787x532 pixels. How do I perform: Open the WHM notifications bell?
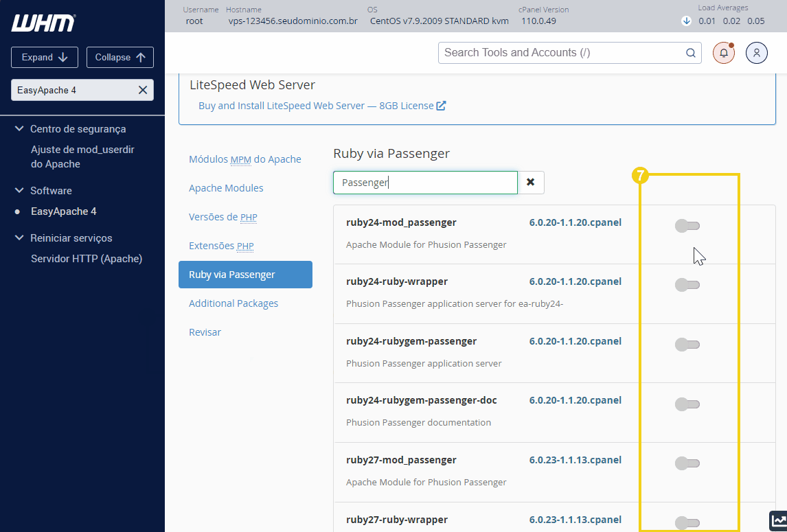(723, 52)
